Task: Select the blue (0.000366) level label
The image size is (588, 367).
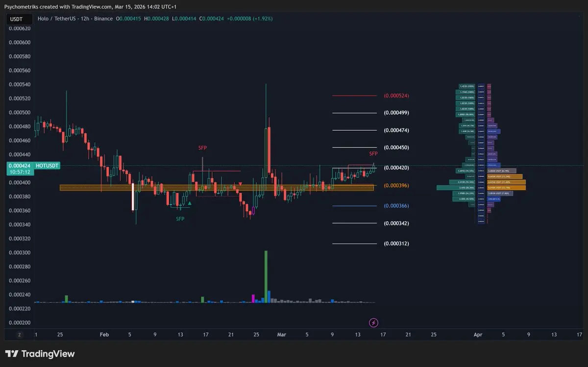Action: pos(396,206)
